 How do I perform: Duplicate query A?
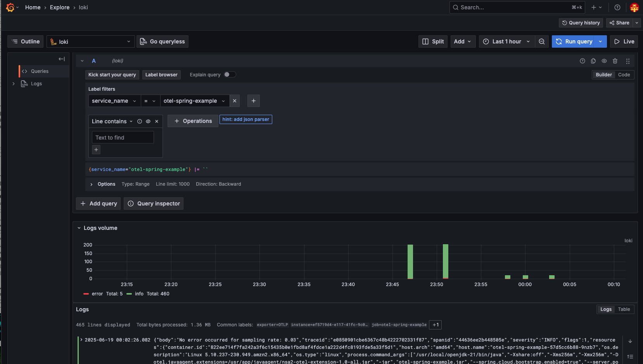(593, 61)
